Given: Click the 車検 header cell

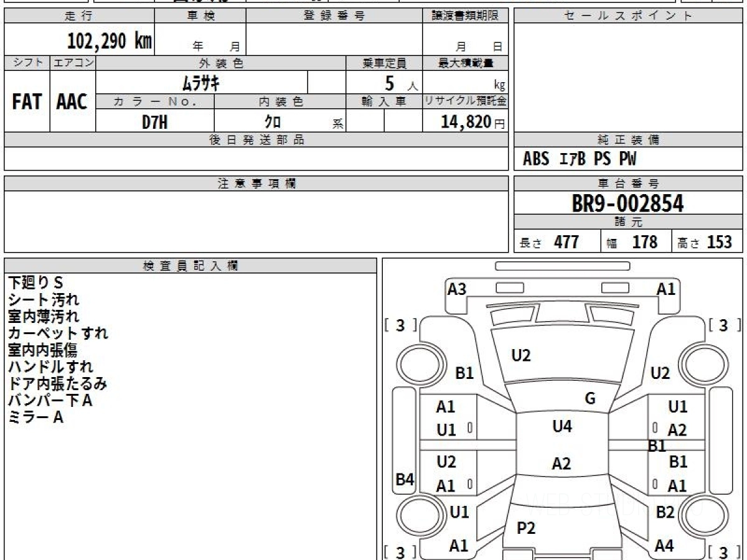Looking at the screenshot, I should tap(200, 16).
